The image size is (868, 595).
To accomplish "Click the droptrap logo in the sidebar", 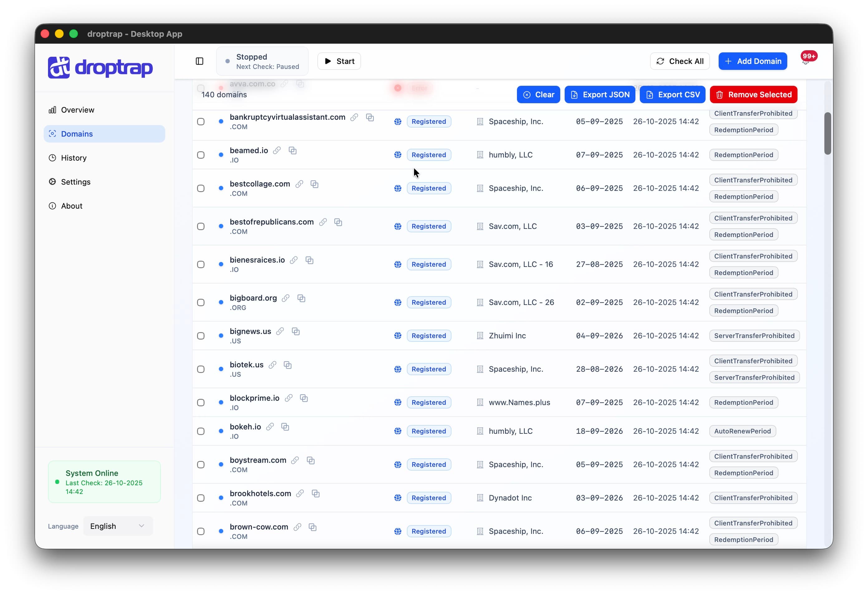I will pyautogui.click(x=100, y=68).
